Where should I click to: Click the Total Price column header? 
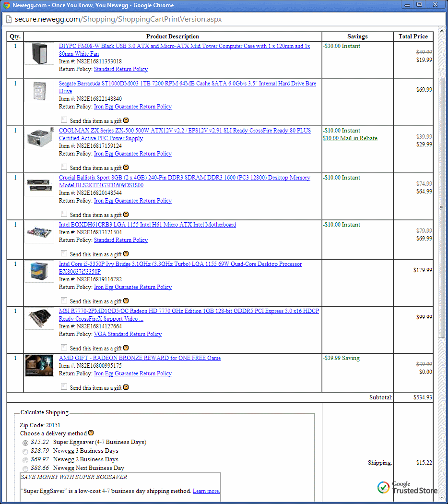click(413, 36)
